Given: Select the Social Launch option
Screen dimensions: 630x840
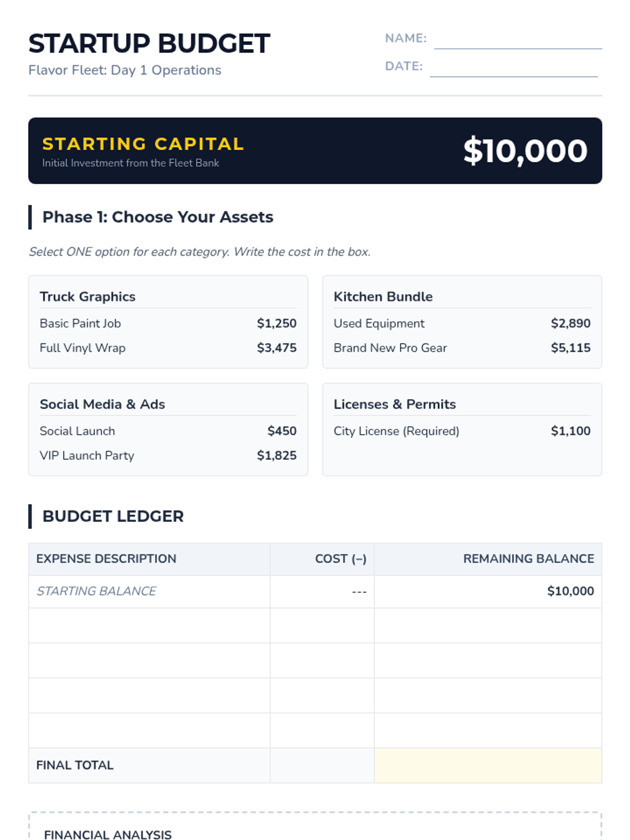Looking at the screenshot, I should (168, 431).
